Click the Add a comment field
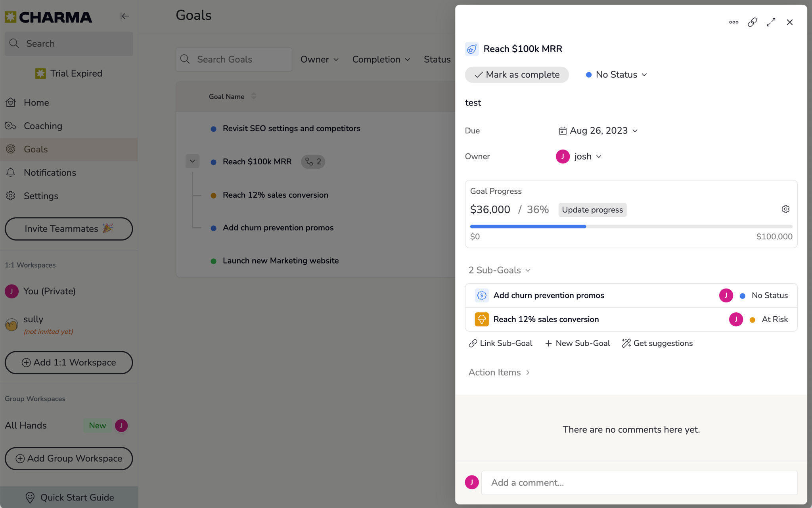Image resolution: width=812 pixels, height=508 pixels. tap(639, 483)
